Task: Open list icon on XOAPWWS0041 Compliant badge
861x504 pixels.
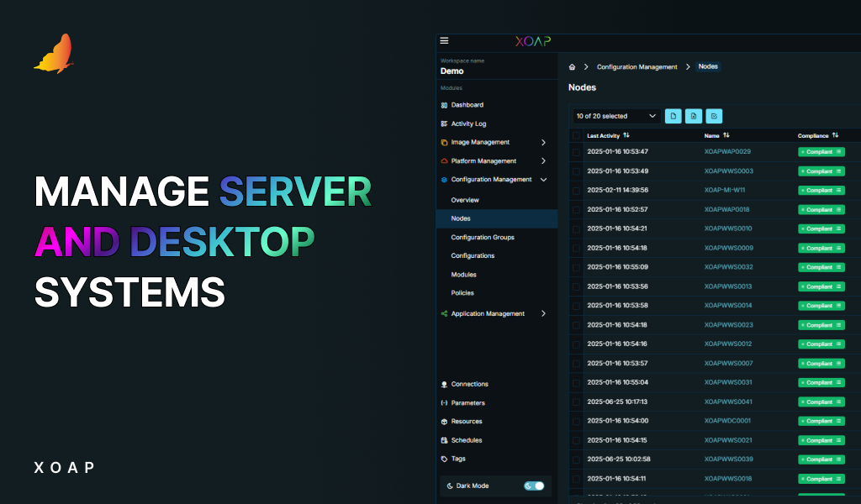Action: click(838, 402)
